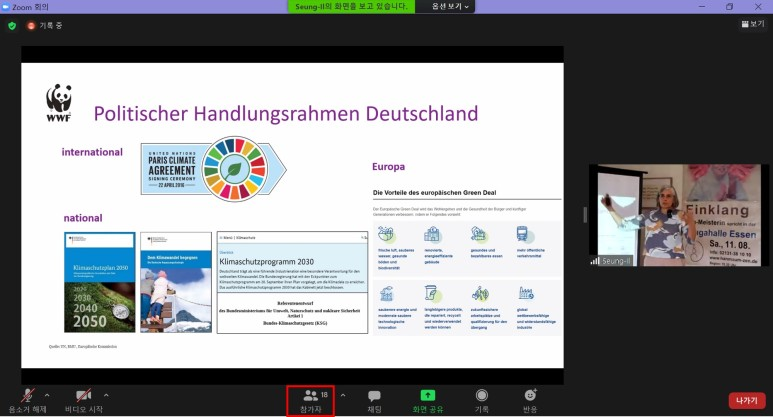Click the green encryption shield icon
773x417 pixels.
[12, 26]
